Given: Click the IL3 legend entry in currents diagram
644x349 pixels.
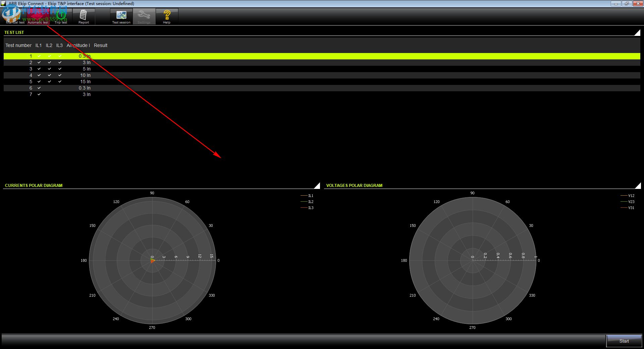Looking at the screenshot, I should pyautogui.click(x=307, y=208).
